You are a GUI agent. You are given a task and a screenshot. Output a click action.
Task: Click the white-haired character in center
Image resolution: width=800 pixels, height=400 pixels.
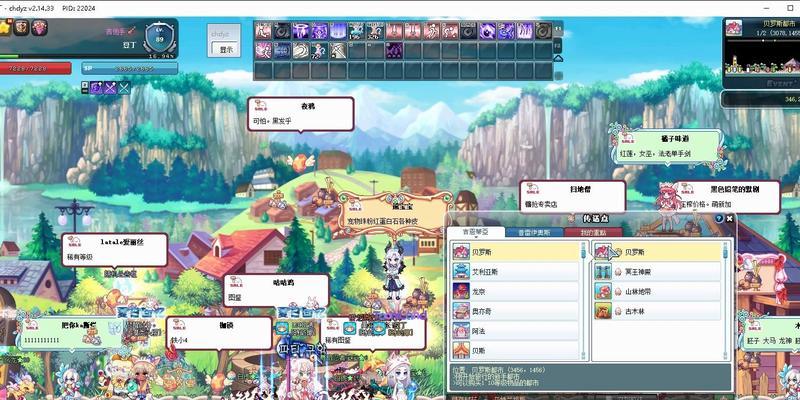tap(393, 270)
